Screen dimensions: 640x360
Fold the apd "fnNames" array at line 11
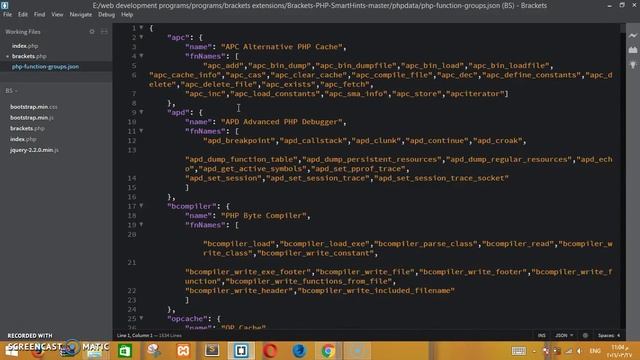[141, 131]
